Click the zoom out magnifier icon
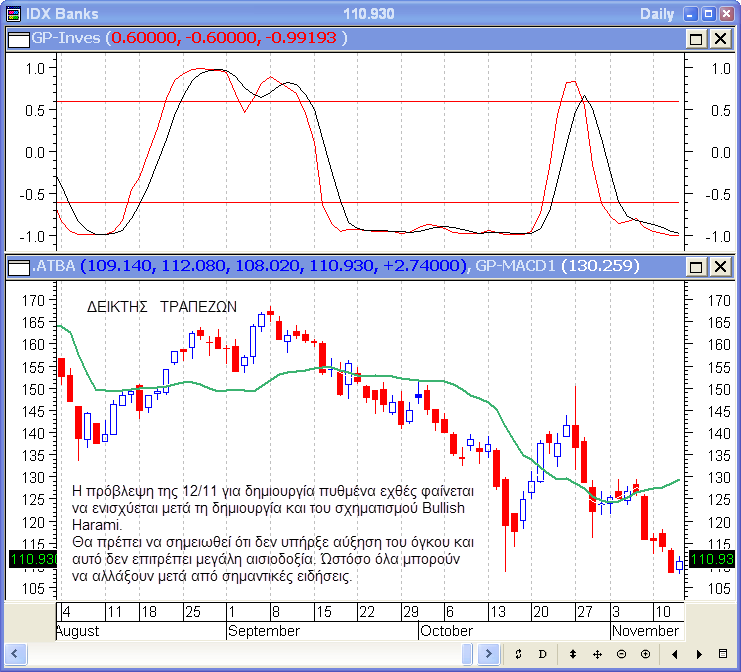 tap(621, 654)
